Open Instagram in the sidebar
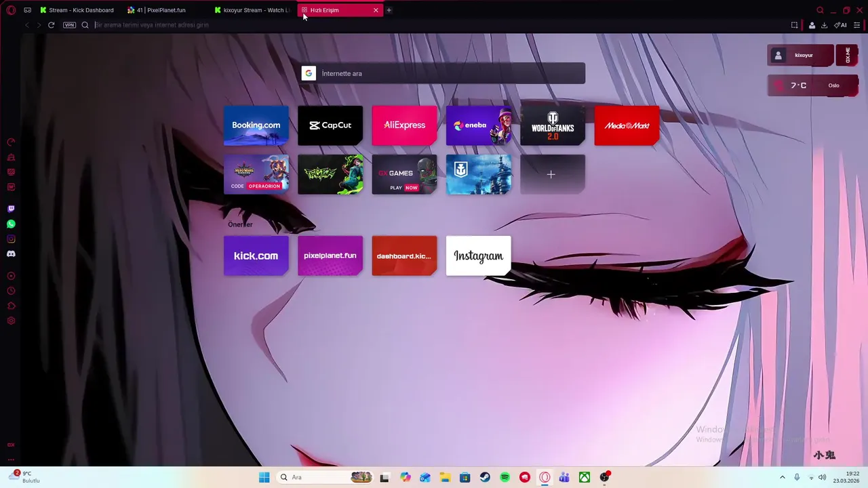Image resolution: width=868 pixels, height=488 pixels. [11, 239]
